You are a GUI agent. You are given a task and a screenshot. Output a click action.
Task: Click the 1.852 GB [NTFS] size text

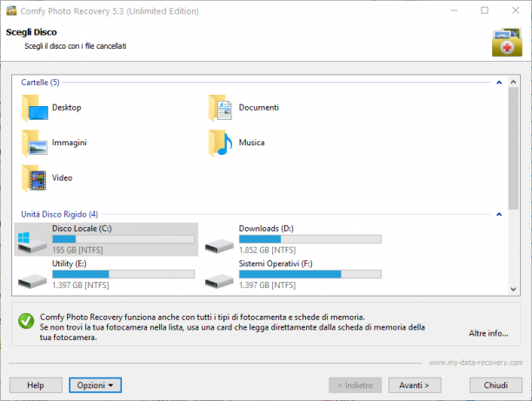pos(267,250)
